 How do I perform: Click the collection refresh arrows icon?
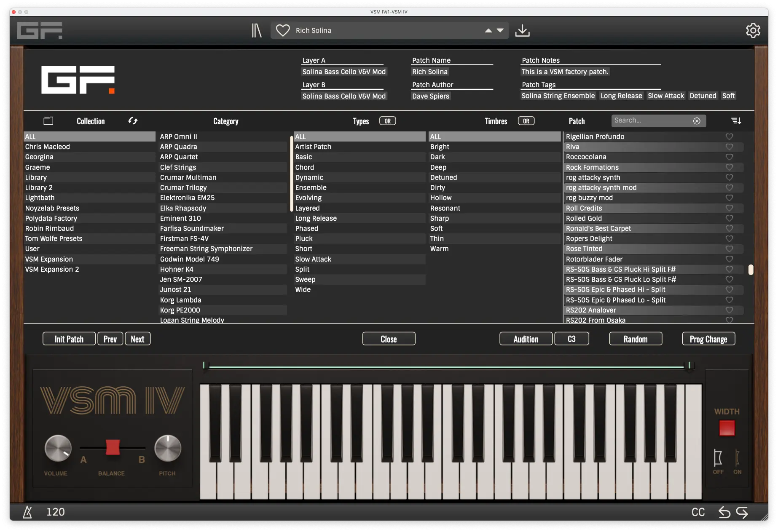[x=133, y=121]
